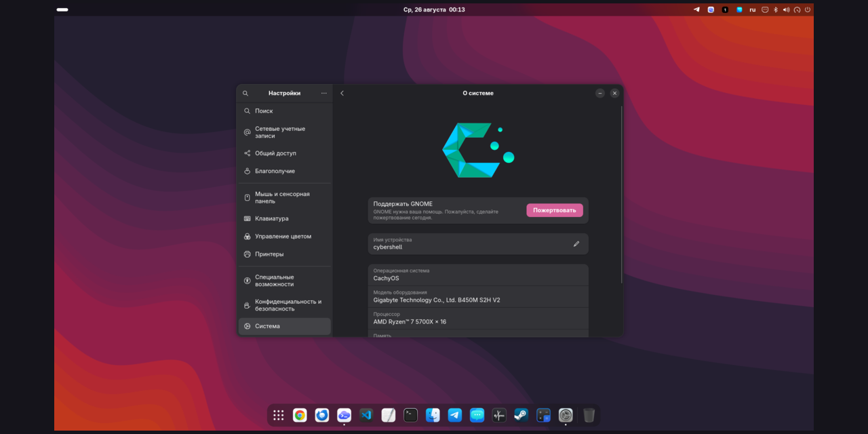
Task: Open the Trash from the dock
Action: (589, 415)
